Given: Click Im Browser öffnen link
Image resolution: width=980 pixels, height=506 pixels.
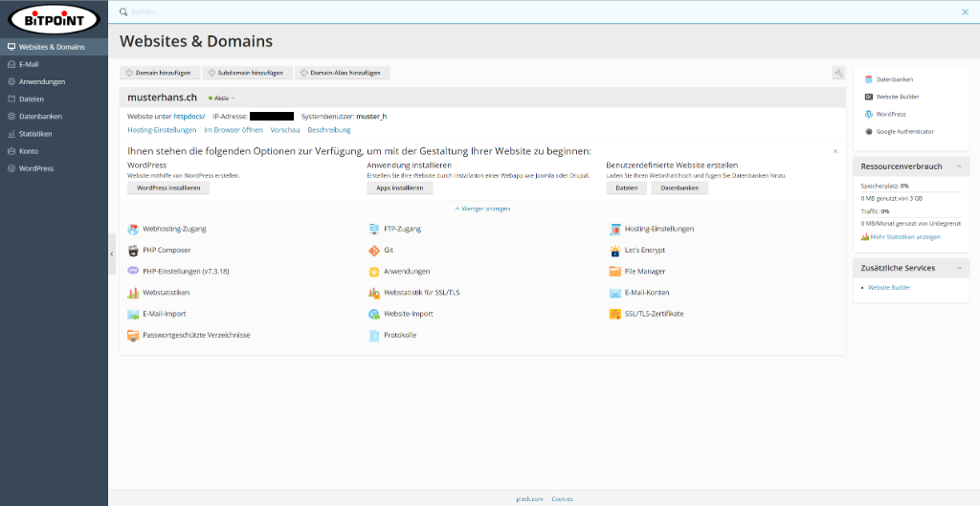Looking at the screenshot, I should coord(234,130).
